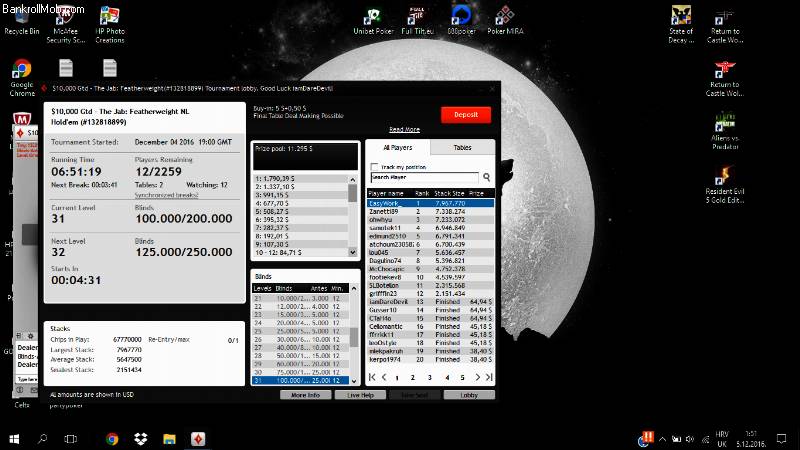The width and height of the screenshot is (800, 450).
Task: Open File Explorer from the taskbar
Action: (169, 439)
